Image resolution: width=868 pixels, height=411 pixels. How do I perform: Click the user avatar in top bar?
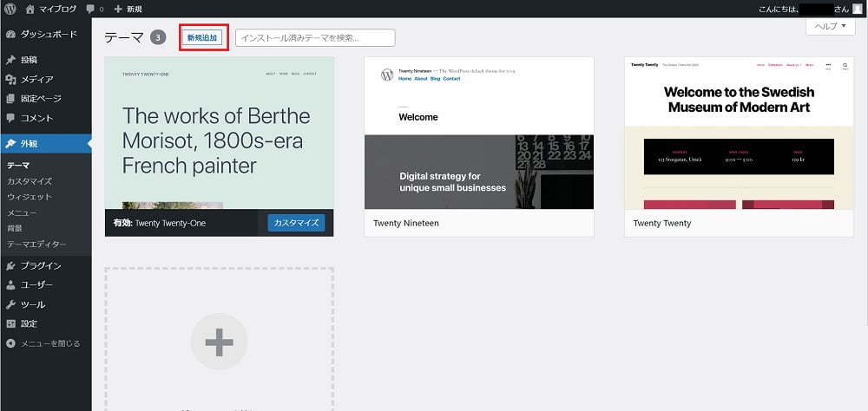pos(858,9)
